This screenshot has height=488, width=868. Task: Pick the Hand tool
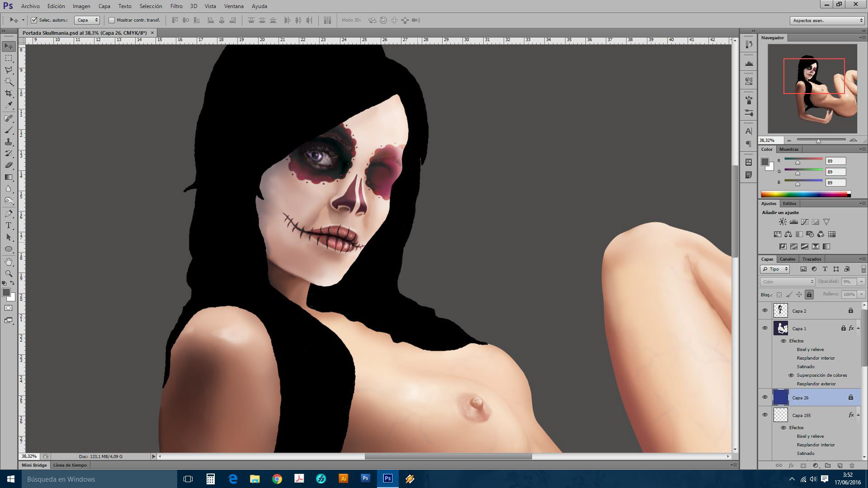click(x=9, y=262)
